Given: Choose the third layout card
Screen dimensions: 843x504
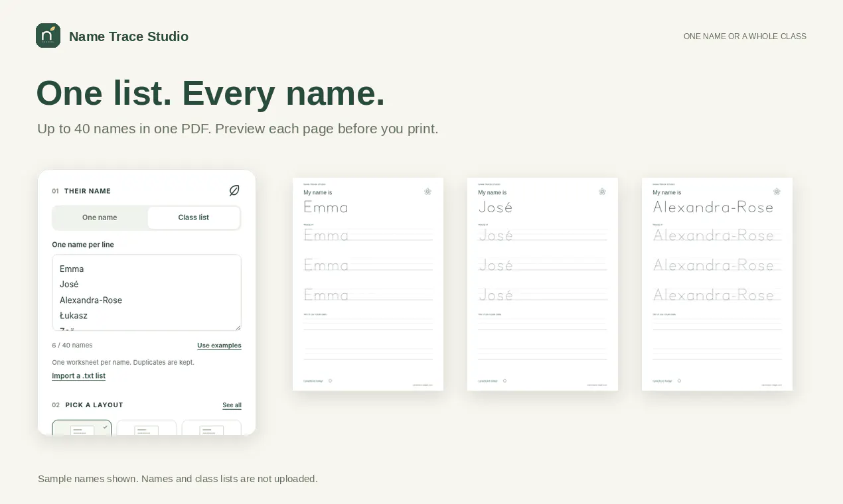Looking at the screenshot, I should [211, 428].
